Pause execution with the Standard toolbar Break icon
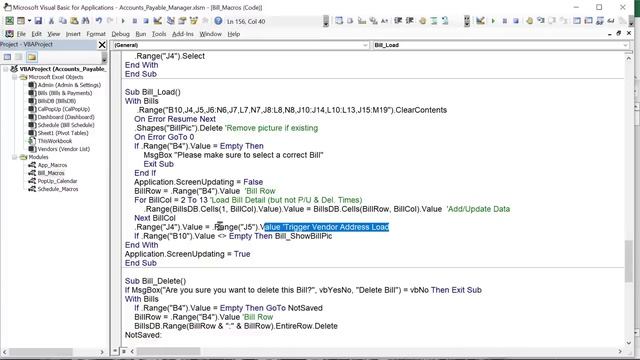640x360 pixels. 134,21
